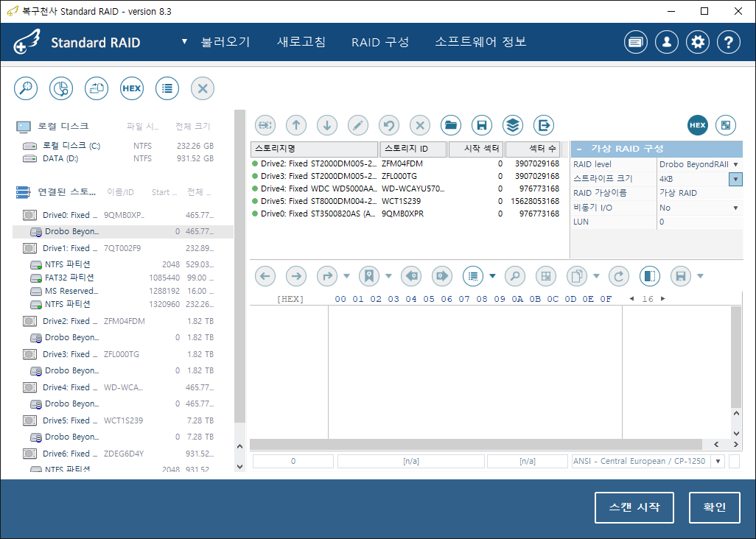Open the 소프트웨어 정보 menu

coord(480,43)
